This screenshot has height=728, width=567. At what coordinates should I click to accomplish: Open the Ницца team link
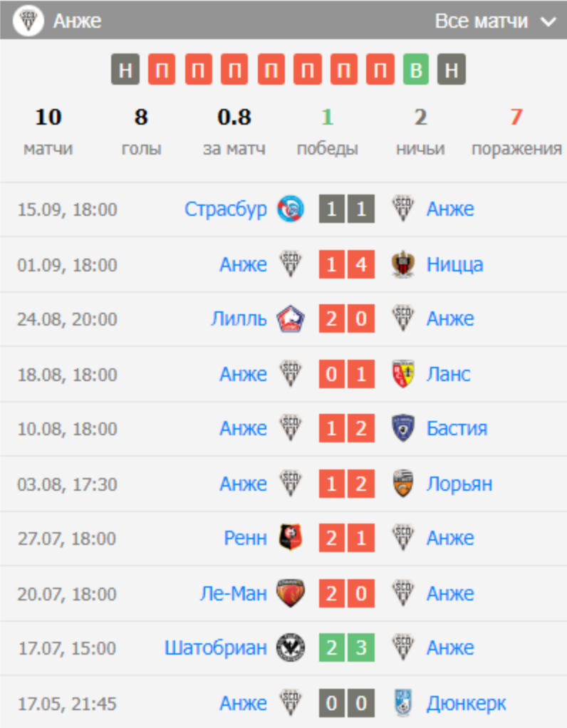pos(454,264)
